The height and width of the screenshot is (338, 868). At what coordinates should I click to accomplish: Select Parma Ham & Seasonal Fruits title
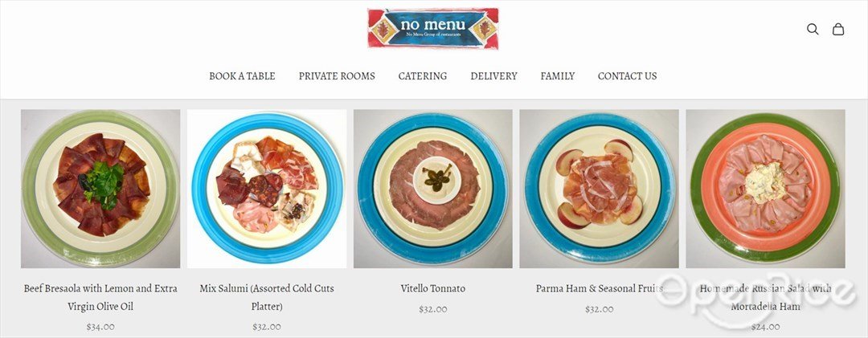point(599,288)
